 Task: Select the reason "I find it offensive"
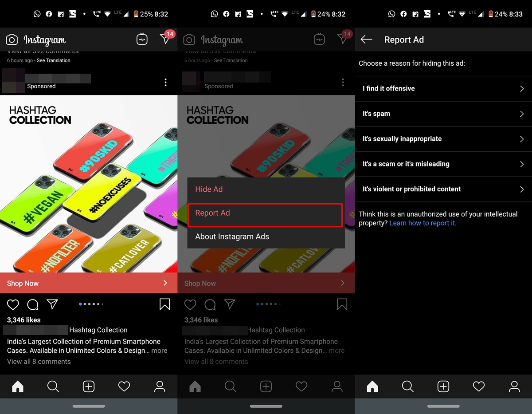coord(443,89)
